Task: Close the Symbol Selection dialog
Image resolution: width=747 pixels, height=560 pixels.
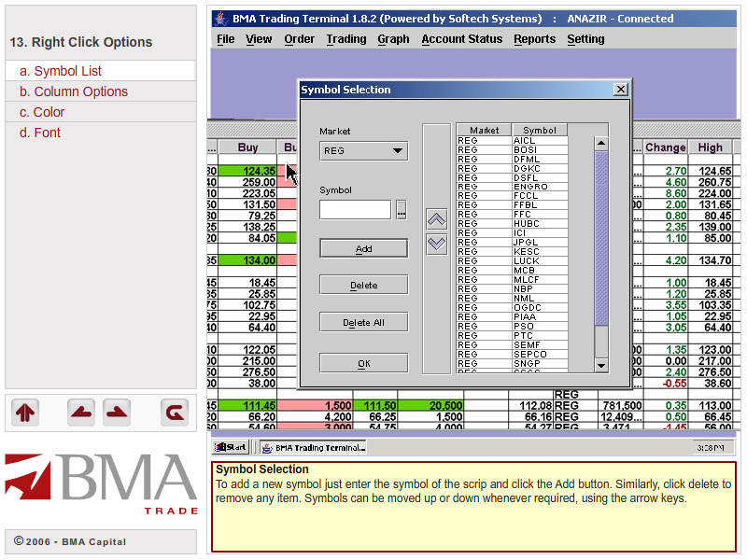Action: (621, 90)
